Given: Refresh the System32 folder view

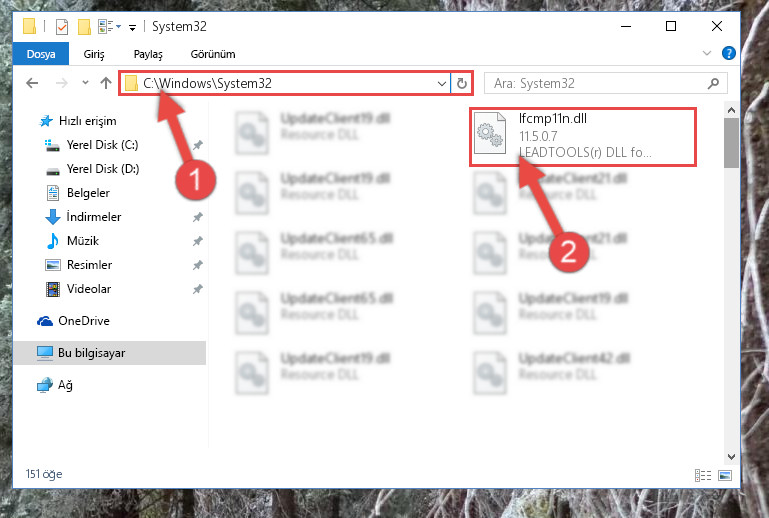Looking at the screenshot, I should pos(461,83).
